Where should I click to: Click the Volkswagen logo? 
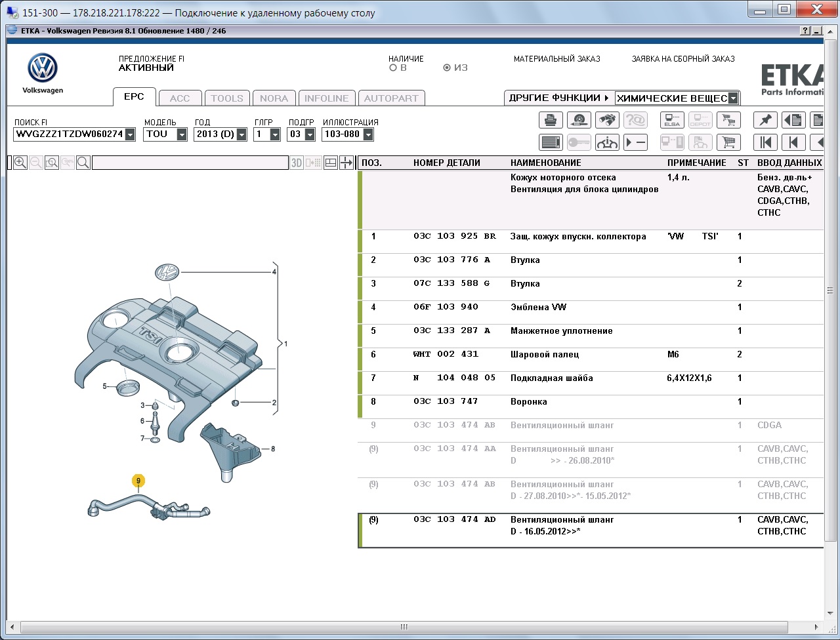43,68
